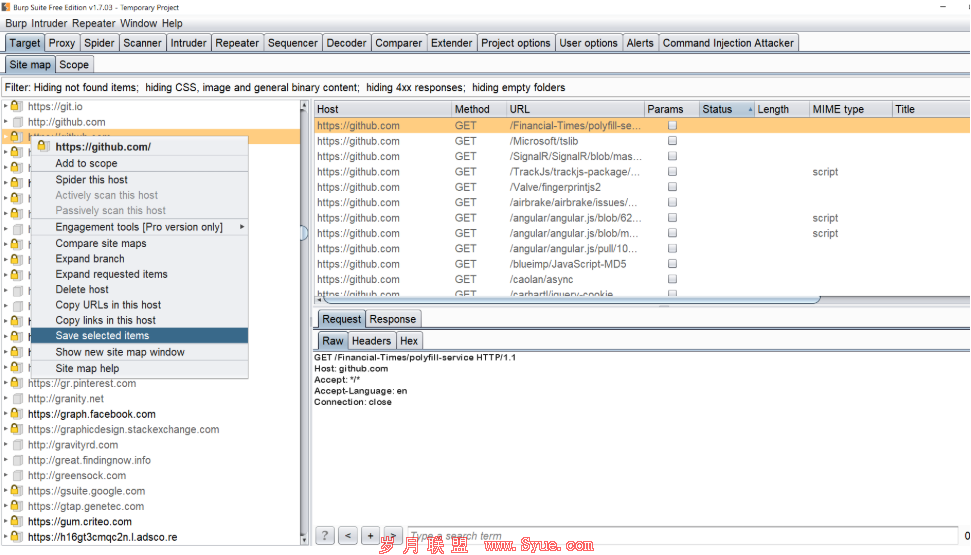This screenshot has width=971, height=555.
Task: Click the question mark help button by search
Action: (x=324, y=536)
